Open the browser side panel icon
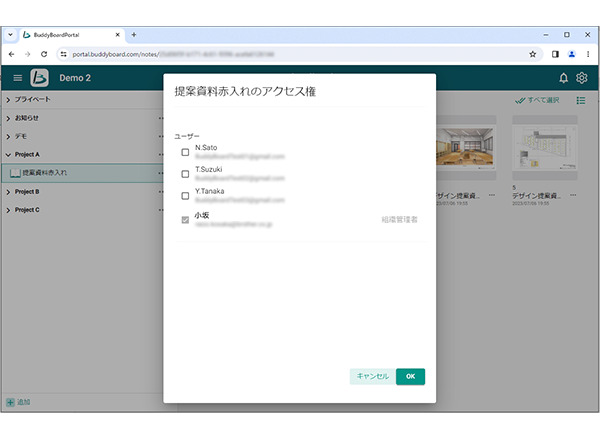The height and width of the screenshot is (439, 600). point(555,54)
